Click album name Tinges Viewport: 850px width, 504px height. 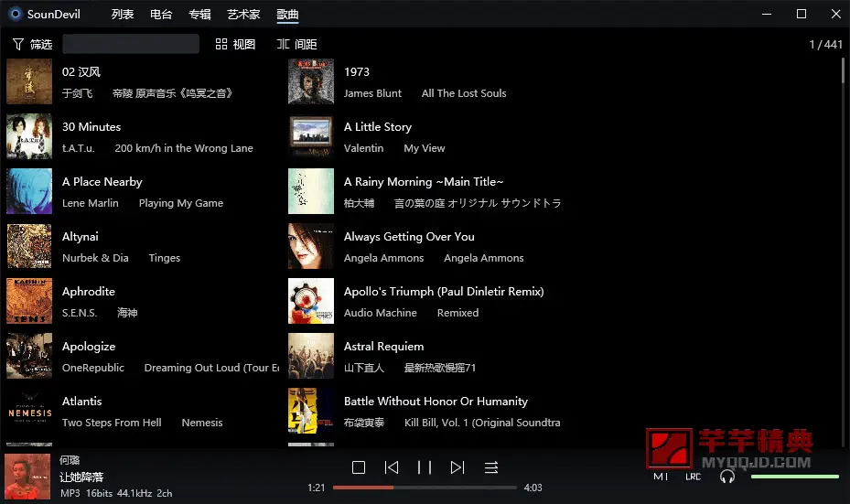coord(165,258)
